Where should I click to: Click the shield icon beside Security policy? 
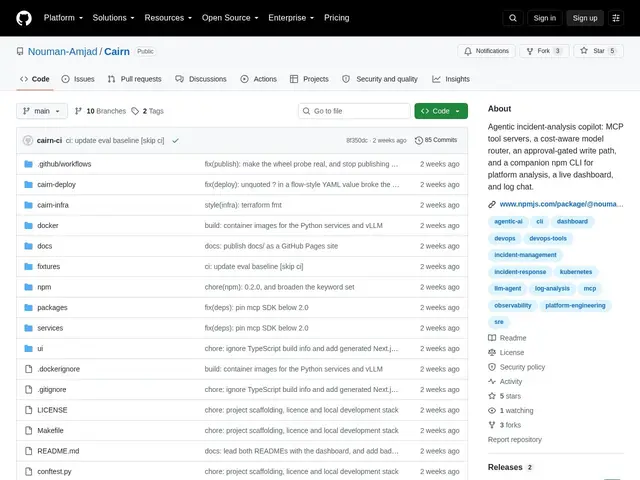[x=492, y=367]
